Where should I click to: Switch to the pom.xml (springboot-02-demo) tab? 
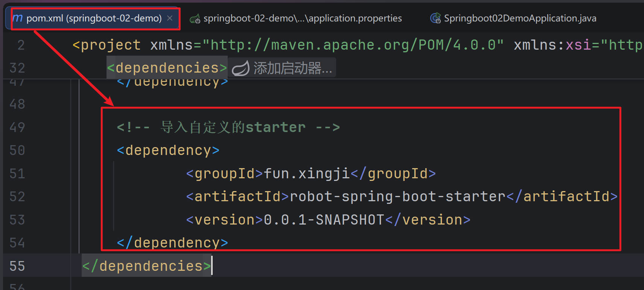[x=94, y=18]
